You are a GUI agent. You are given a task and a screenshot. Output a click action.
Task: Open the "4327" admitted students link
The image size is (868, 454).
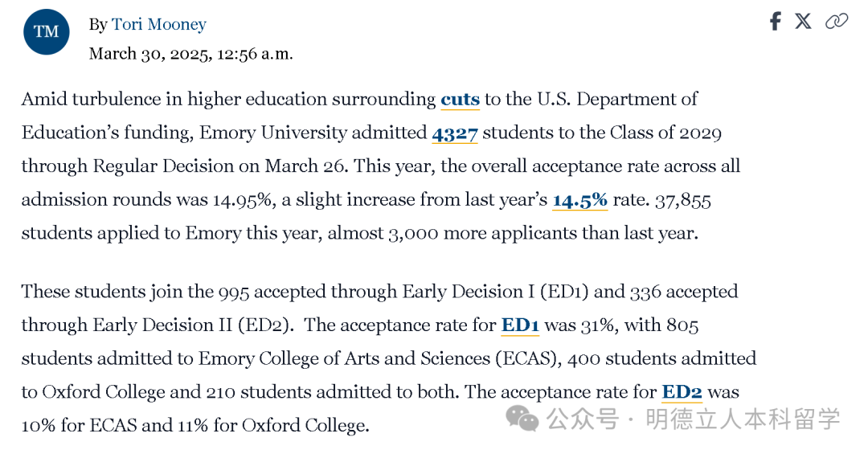pyautogui.click(x=454, y=133)
